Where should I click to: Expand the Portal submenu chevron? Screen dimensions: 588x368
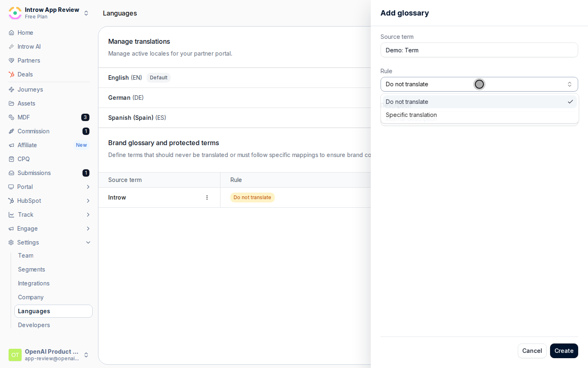88,187
